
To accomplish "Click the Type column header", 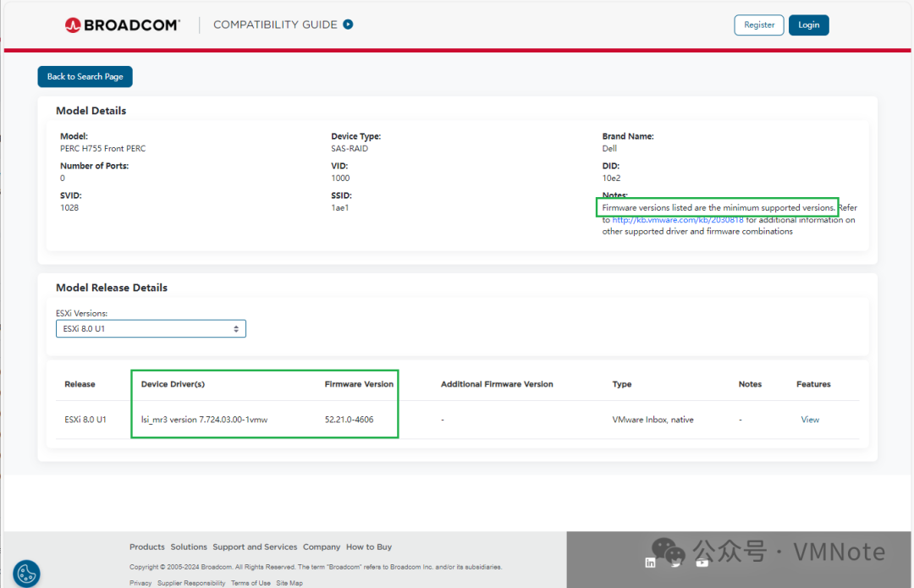I will (x=622, y=384).
